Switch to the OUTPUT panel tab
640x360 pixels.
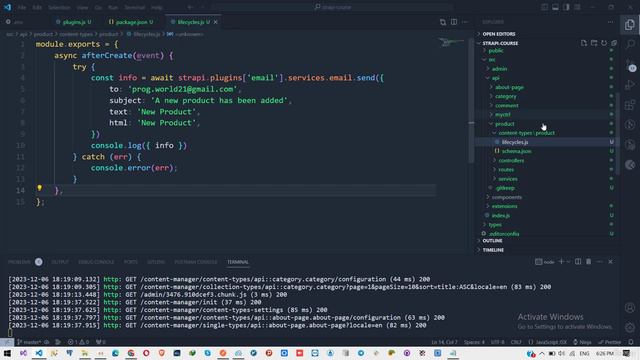60,262
